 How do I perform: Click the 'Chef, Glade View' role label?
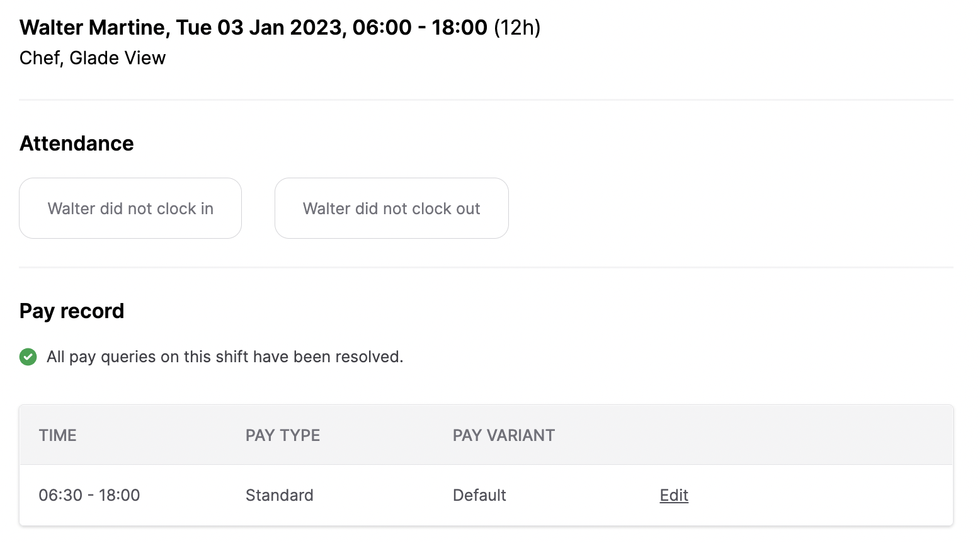pyautogui.click(x=93, y=57)
